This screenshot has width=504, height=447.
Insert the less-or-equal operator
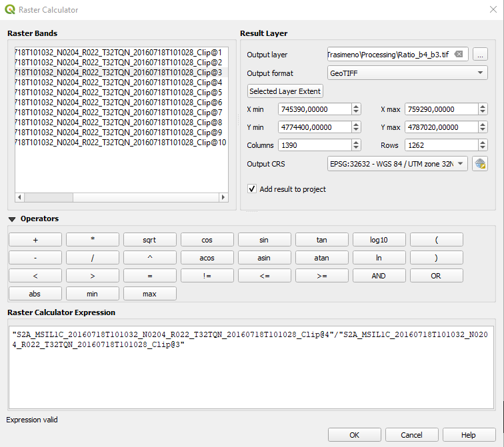[x=264, y=276]
